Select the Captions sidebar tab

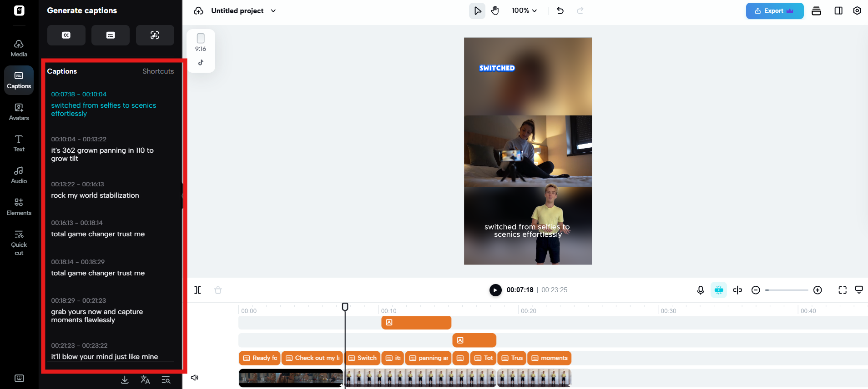(19, 80)
